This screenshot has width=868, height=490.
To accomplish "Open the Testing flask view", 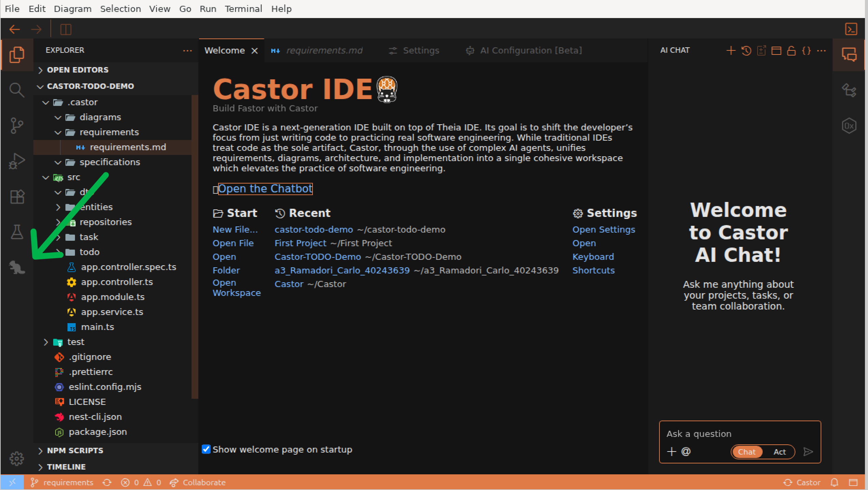I will 17,232.
